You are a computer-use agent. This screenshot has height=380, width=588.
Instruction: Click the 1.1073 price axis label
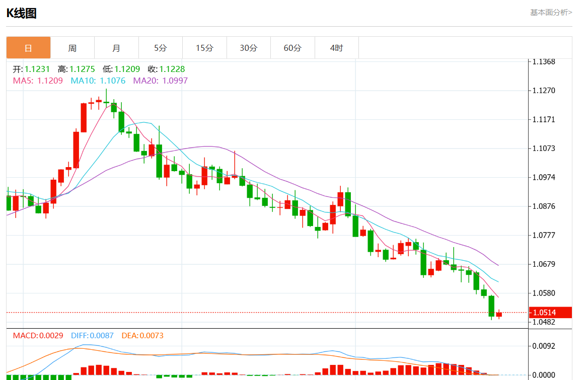544,148
